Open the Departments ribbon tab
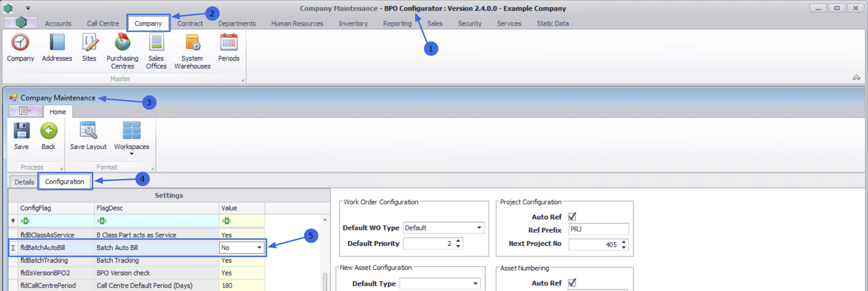868x291 pixels. click(237, 24)
